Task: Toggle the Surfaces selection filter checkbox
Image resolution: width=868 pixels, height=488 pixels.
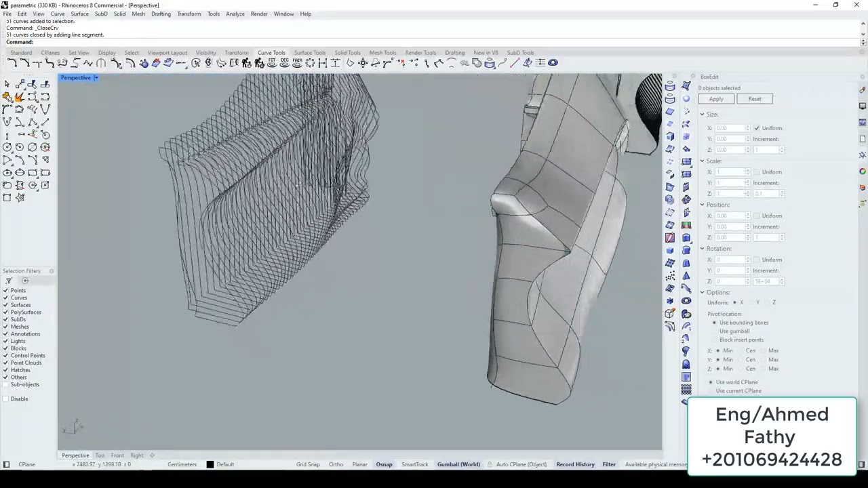Action: 5,305
